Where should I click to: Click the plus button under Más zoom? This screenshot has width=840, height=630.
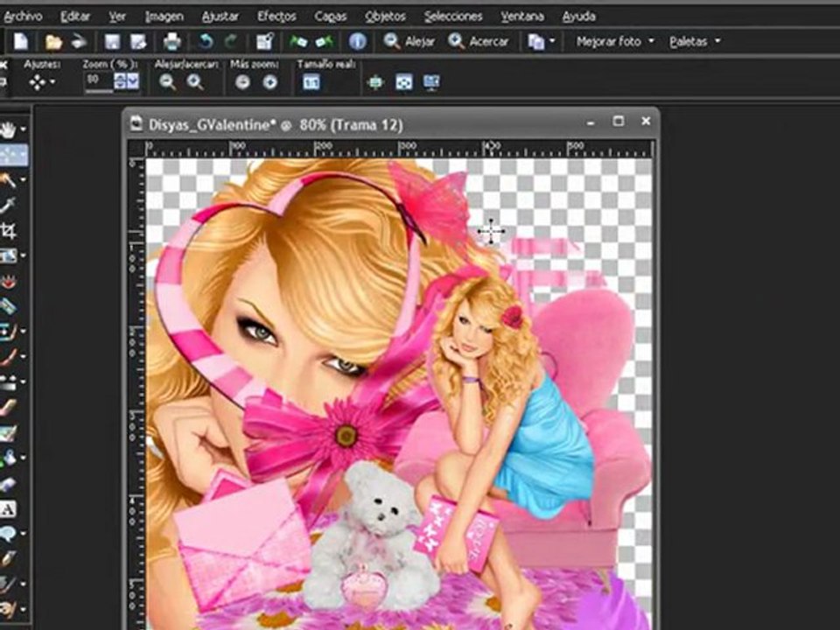coord(270,82)
